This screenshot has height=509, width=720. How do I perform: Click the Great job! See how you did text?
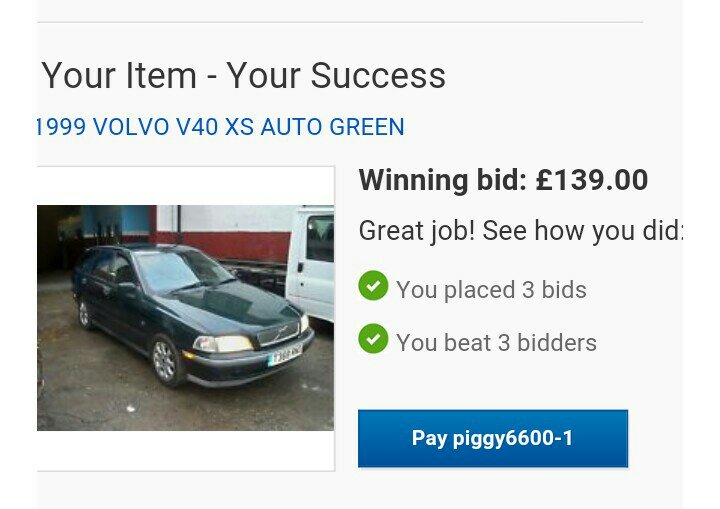(x=521, y=231)
